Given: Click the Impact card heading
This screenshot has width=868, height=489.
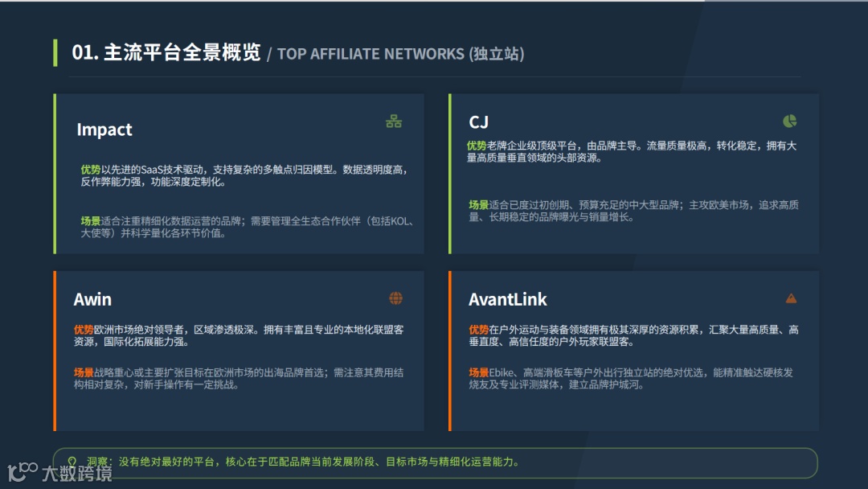Looking at the screenshot, I should (x=104, y=129).
